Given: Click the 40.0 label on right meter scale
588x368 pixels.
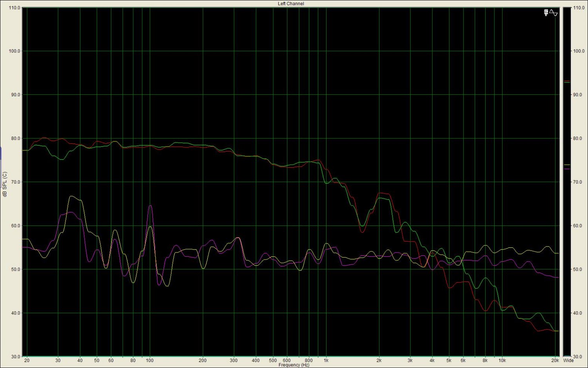Looking at the screenshot, I should tap(577, 313).
